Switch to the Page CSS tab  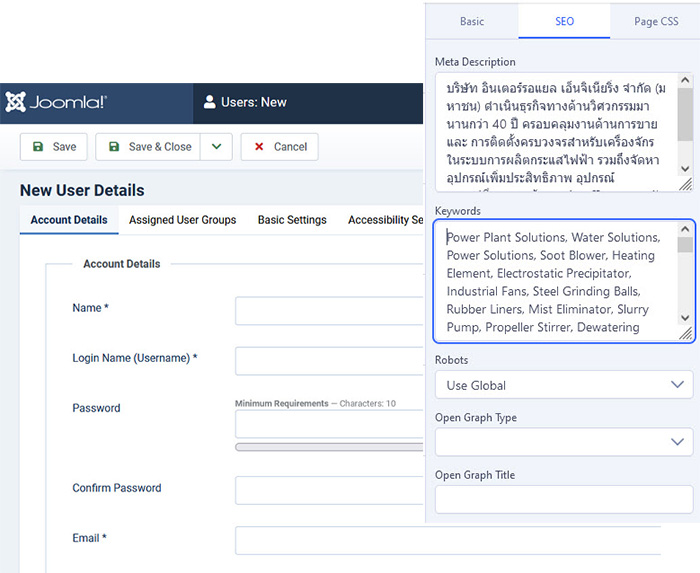656,22
